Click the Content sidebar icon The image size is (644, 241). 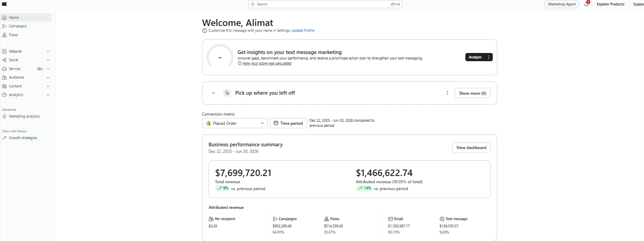[4, 86]
